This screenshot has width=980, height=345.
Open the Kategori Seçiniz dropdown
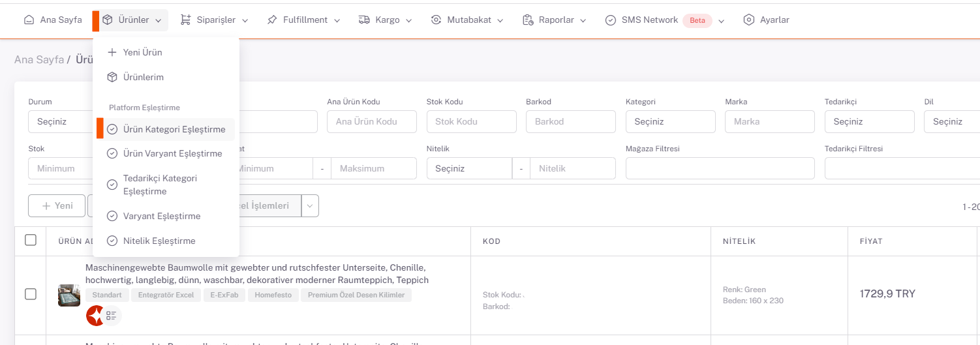(670, 121)
